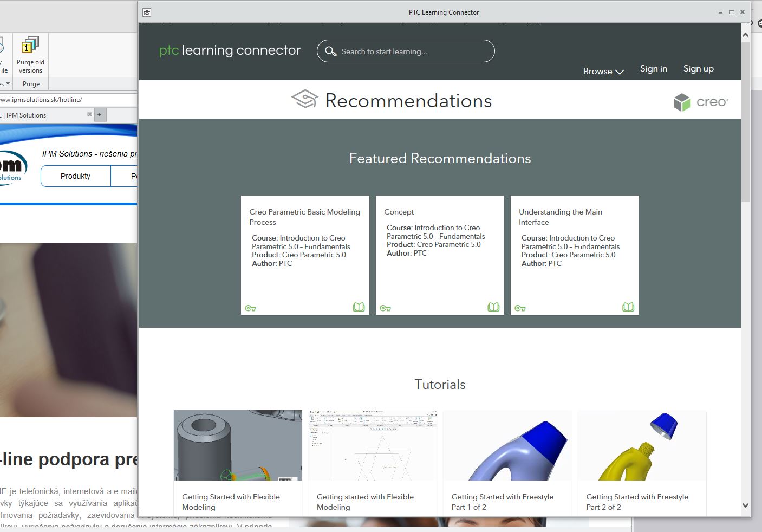Screen dimensions: 762x532
Task: Click the Recommendations graduation cap icon
Action: tap(305, 99)
